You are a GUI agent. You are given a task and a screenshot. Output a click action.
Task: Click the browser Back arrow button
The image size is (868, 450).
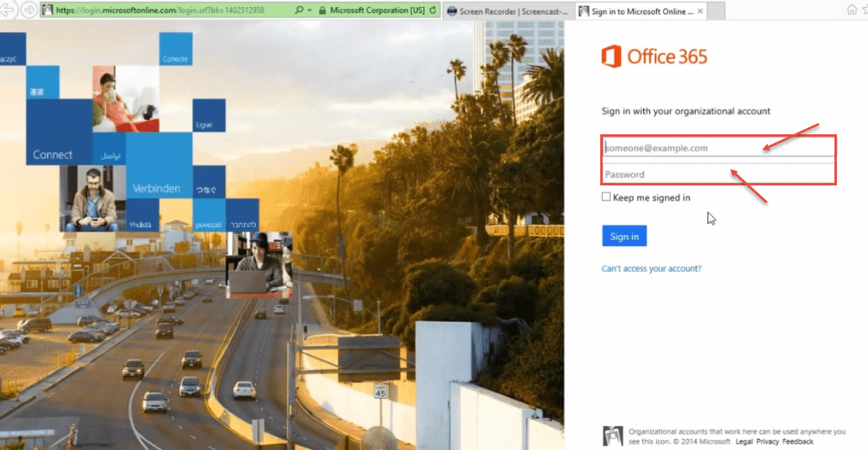pos(6,10)
